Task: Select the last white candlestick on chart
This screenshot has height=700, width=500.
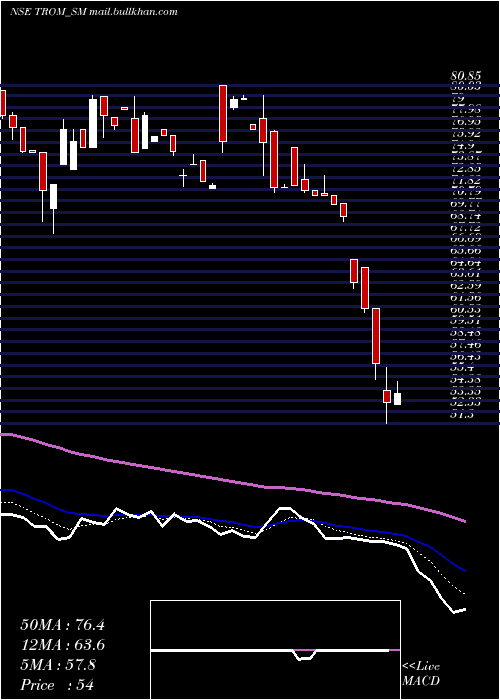Action: click(397, 399)
